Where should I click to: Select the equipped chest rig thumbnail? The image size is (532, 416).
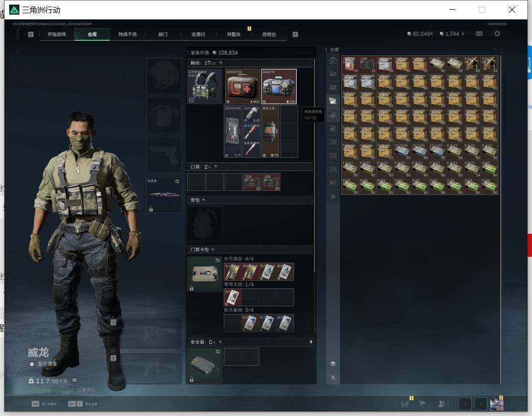[x=205, y=87]
